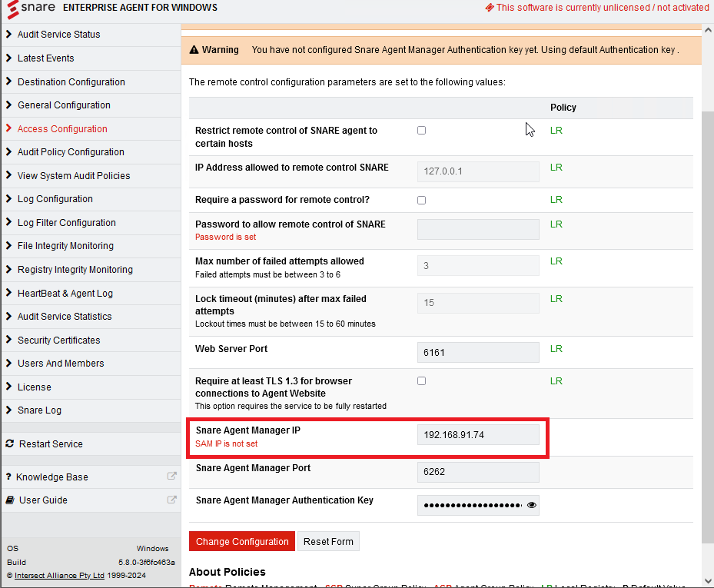Click the scrollbar down arrow

coord(708,581)
